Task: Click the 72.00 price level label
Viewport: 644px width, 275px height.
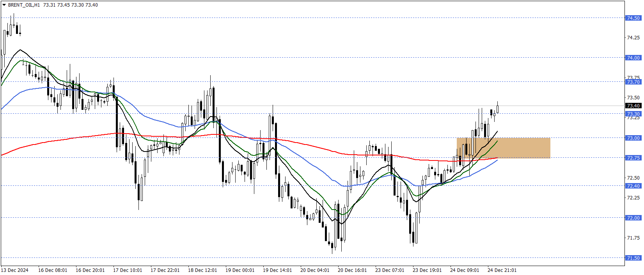Action: coord(633,218)
